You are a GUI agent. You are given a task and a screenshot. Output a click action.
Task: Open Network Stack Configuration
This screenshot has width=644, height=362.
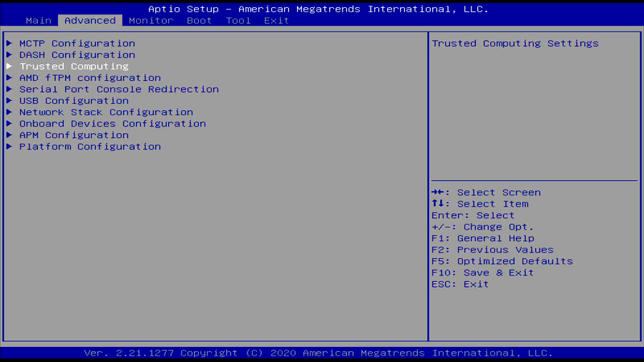(106, 112)
